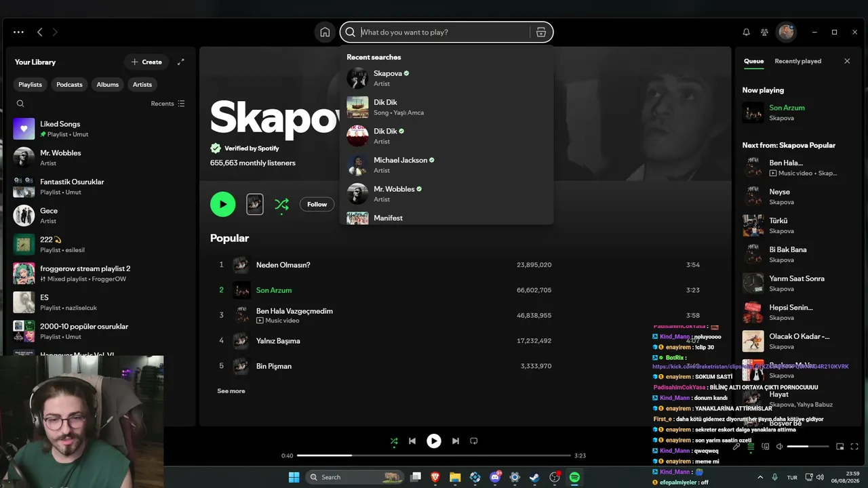
Task: Skip to the previous track
Action: [x=412, y=441]
